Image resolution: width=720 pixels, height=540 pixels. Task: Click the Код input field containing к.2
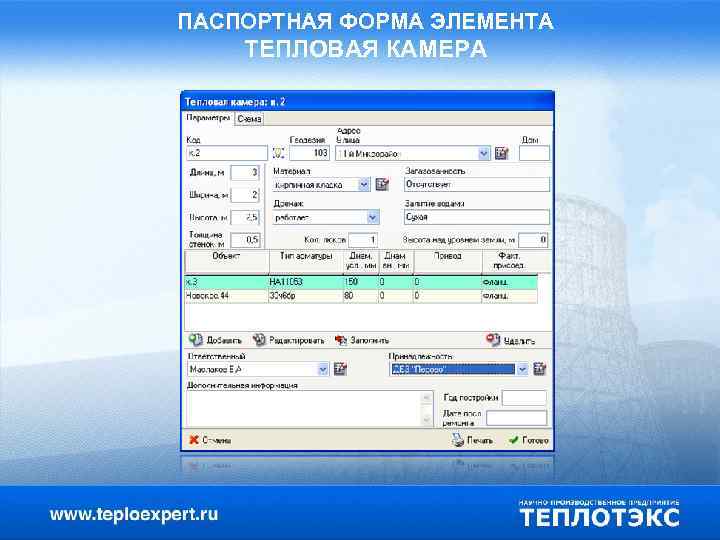coord(227,153)
